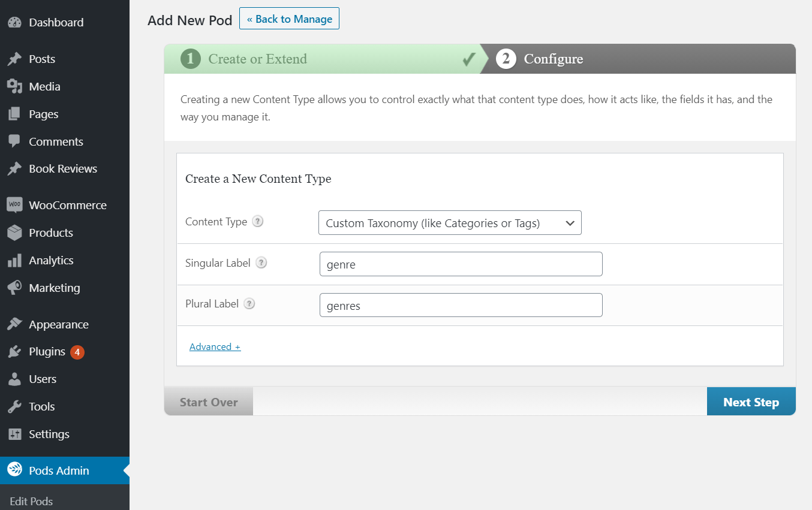Screen dimensions: 812x510
Task: Click the Marketing megaphone icon
Action: click(x=14, y=288)
